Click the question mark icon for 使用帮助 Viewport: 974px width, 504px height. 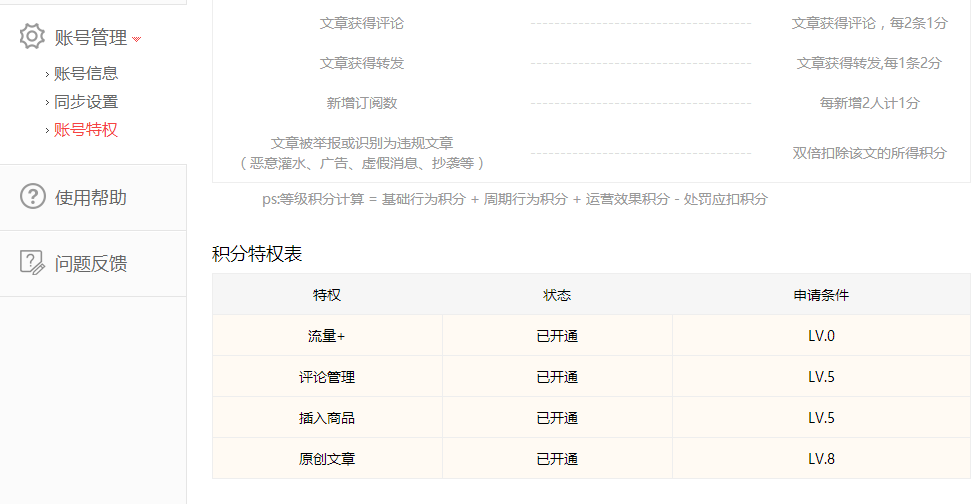32,196
